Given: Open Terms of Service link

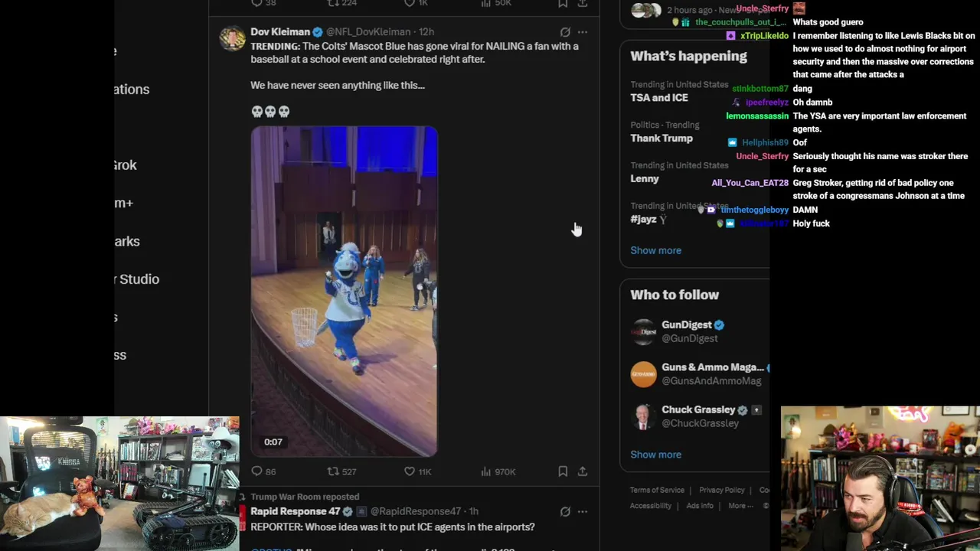Looking at the screenshot, I should coord(657,491).
